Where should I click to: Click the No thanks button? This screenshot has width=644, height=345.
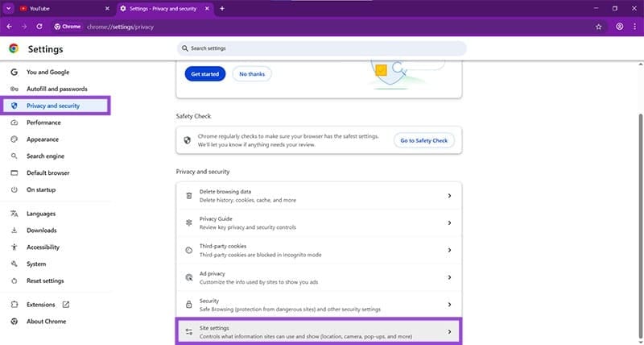[252, 74]
